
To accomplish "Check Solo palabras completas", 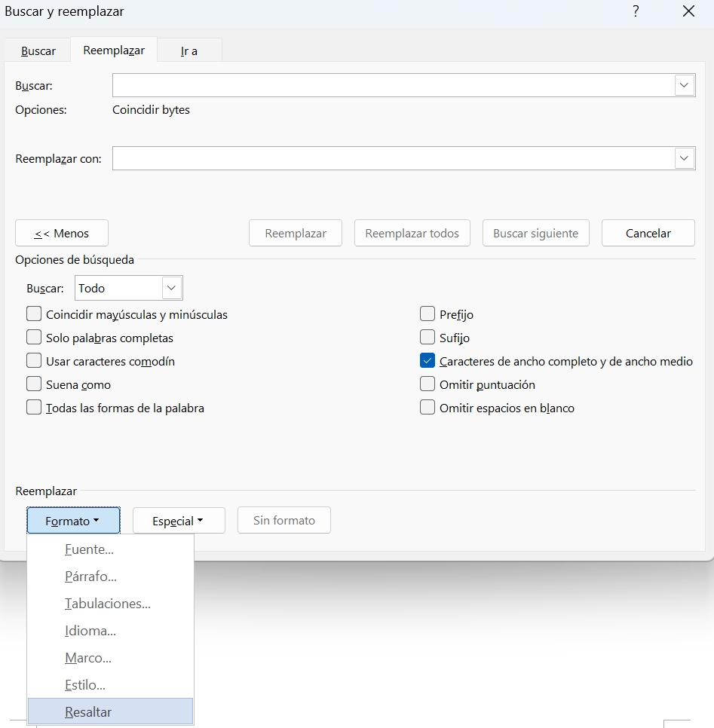I will (34, 337).
